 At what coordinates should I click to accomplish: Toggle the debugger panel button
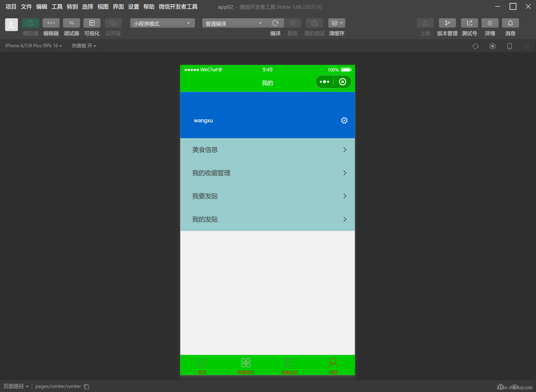click(x=72, y=23)
